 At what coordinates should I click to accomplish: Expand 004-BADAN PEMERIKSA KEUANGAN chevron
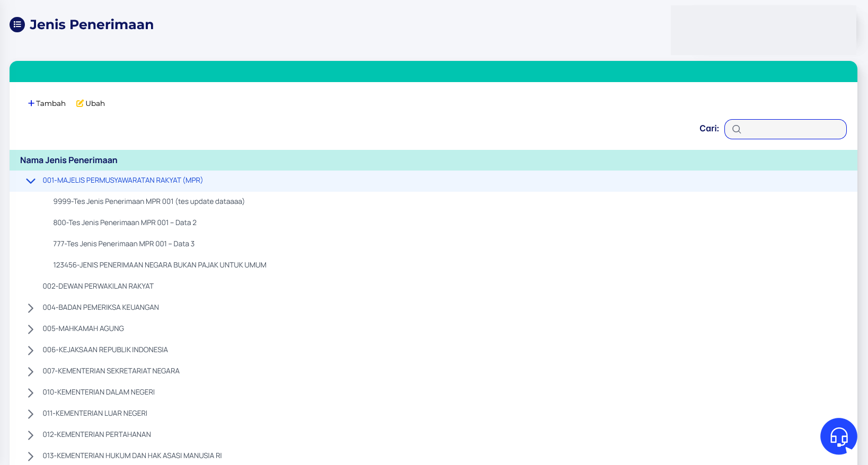click(31, 308)
